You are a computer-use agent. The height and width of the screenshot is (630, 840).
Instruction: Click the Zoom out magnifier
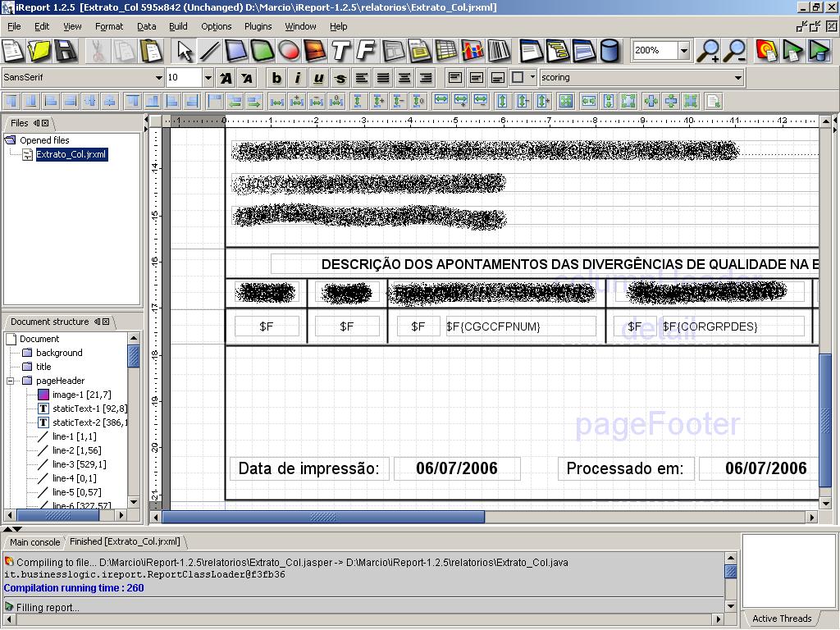[735, 51]
